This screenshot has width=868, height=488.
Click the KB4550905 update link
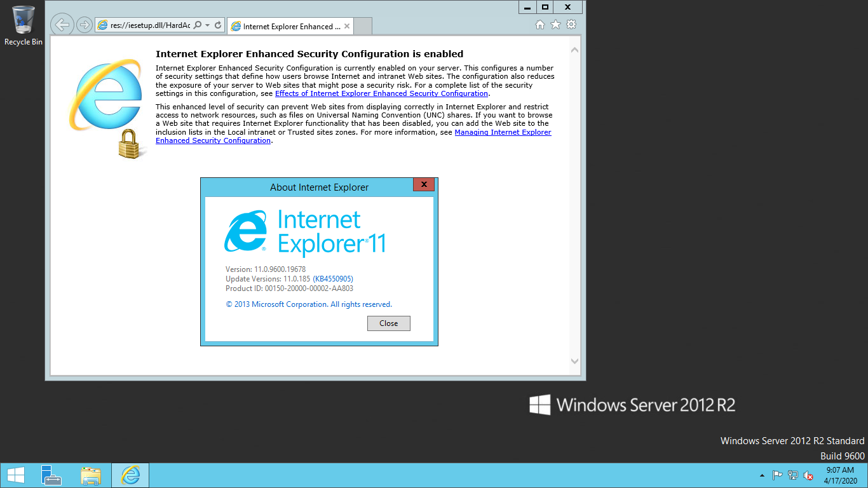coord(333,279)
